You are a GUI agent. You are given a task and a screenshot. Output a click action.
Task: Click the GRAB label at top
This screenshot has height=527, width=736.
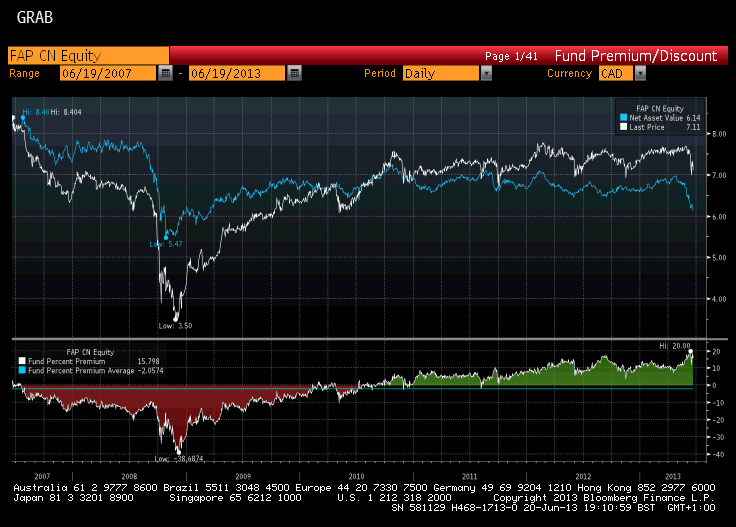tap(35, 17)
